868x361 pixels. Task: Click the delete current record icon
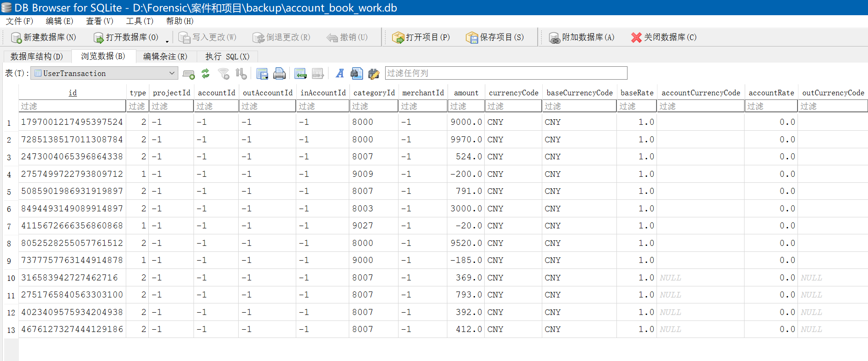(x=317, y=74)
